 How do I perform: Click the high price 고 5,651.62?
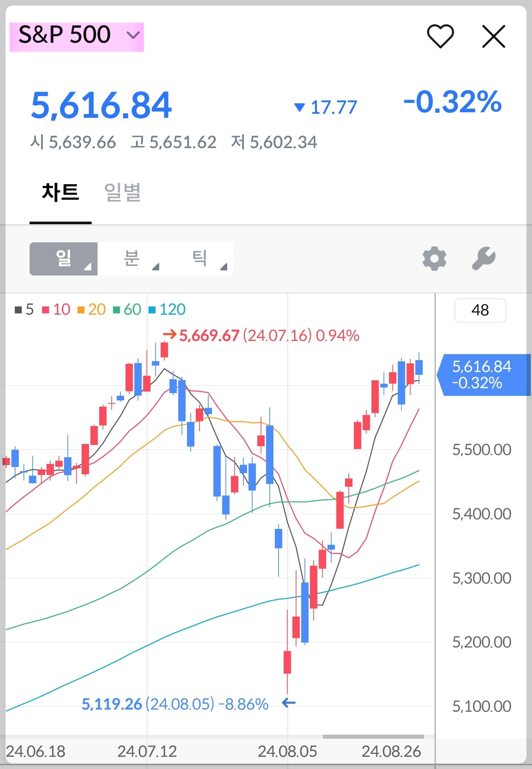[x=173, y=142]
